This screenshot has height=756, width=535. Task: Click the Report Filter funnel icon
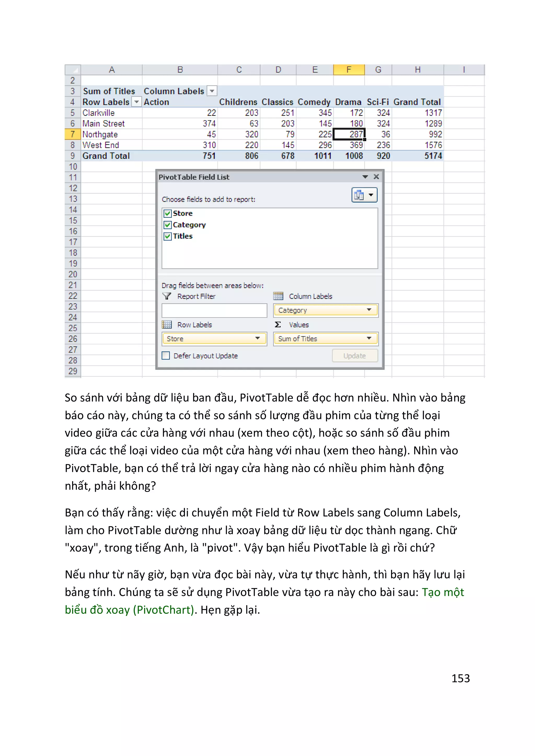tap(167, 296)
